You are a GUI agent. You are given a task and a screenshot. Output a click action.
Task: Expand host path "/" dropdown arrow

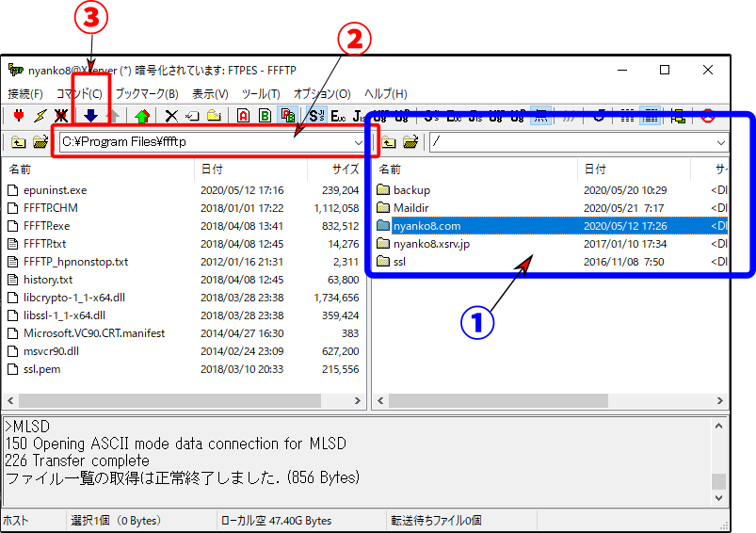tap(721, 142)
